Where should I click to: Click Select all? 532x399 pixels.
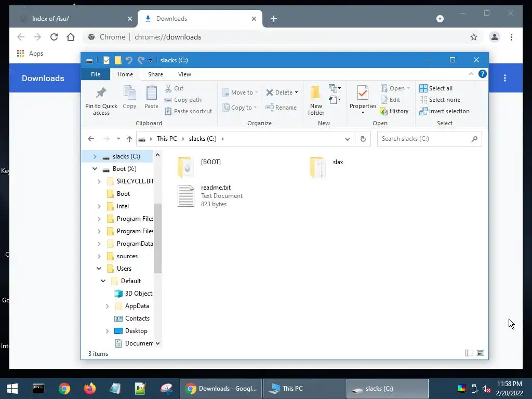[436, 88]
